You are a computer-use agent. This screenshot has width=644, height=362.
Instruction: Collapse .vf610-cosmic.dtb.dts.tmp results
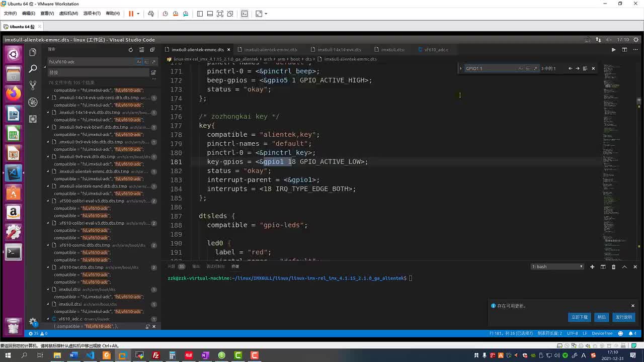coord(48,245)
